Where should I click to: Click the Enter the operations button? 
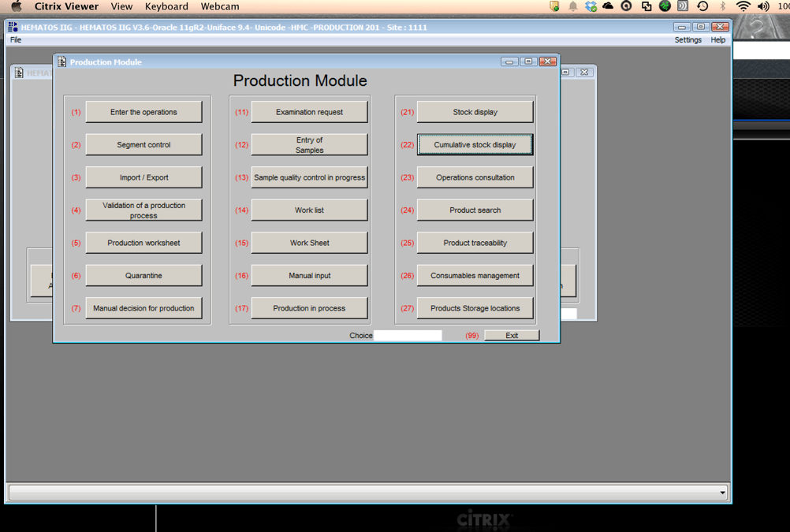(x=143, y=112)
